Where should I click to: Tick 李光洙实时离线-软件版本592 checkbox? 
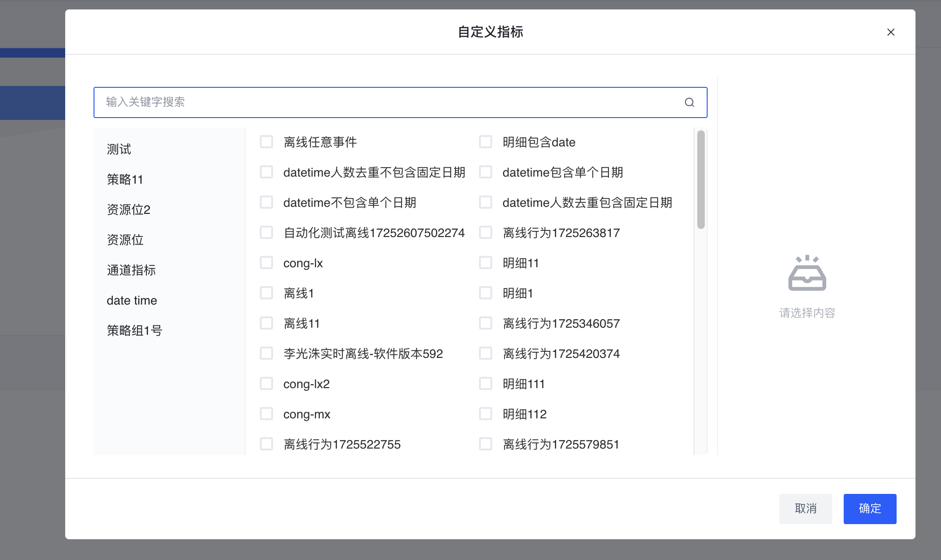coord(266,353)
